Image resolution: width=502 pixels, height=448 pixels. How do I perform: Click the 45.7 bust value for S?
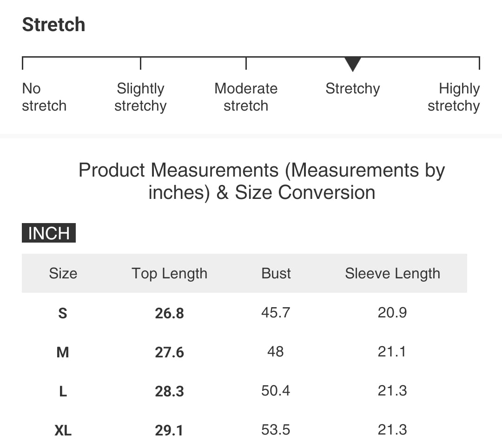(x=276, y=313)
